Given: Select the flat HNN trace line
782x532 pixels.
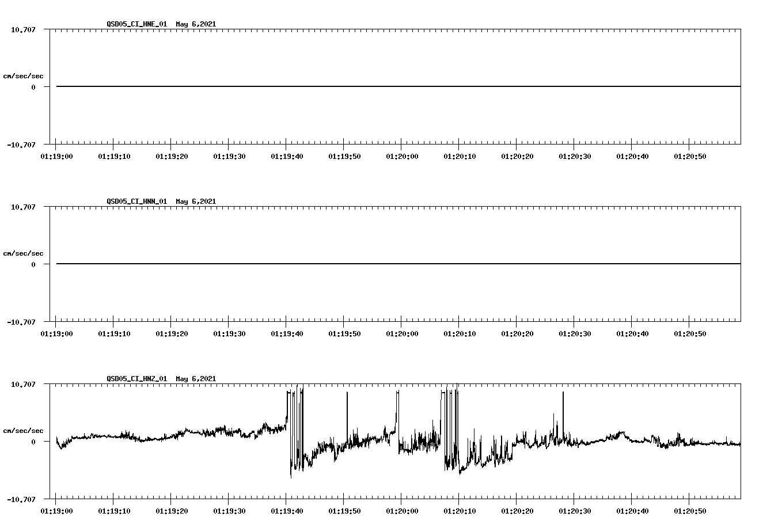Looking at the screenshot, I should click(x=346, y=264).
